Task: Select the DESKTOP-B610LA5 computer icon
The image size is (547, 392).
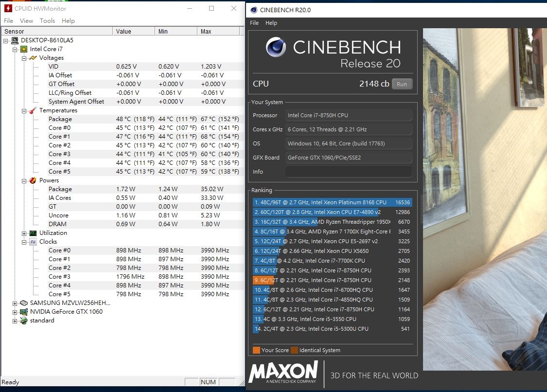Action: 15,40
